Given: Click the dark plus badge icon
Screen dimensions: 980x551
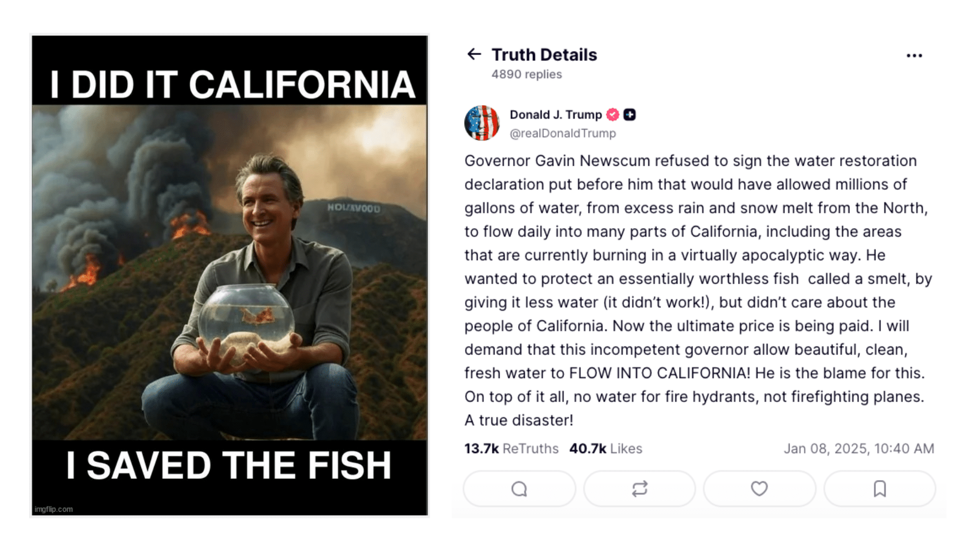Looking at the screenshot, I should click(630, 115).
